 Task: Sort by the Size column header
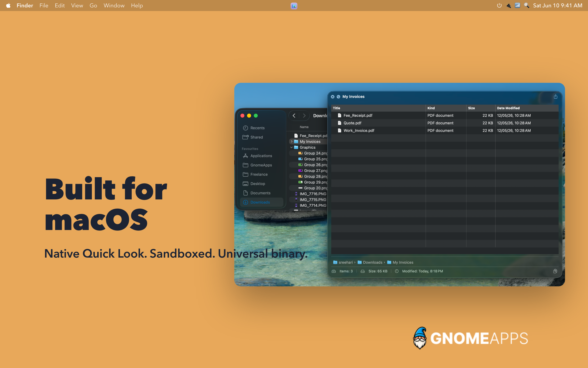point(481,108)
